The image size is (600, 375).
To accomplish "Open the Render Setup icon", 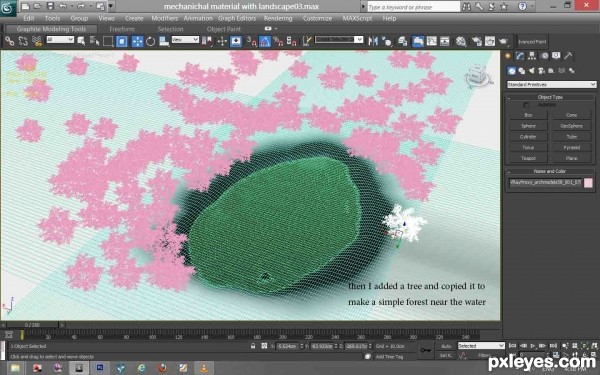I will (x=476, y=41).
